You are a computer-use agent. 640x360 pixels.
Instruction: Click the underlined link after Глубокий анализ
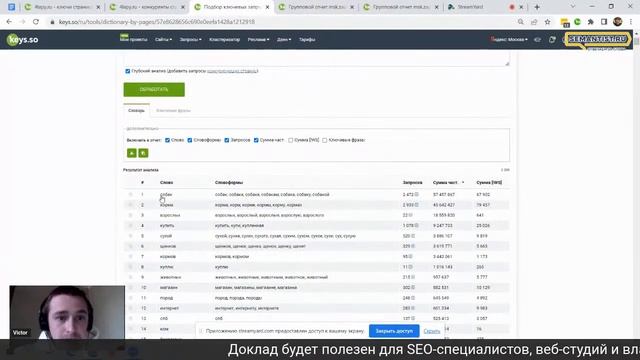coord(232,71)
